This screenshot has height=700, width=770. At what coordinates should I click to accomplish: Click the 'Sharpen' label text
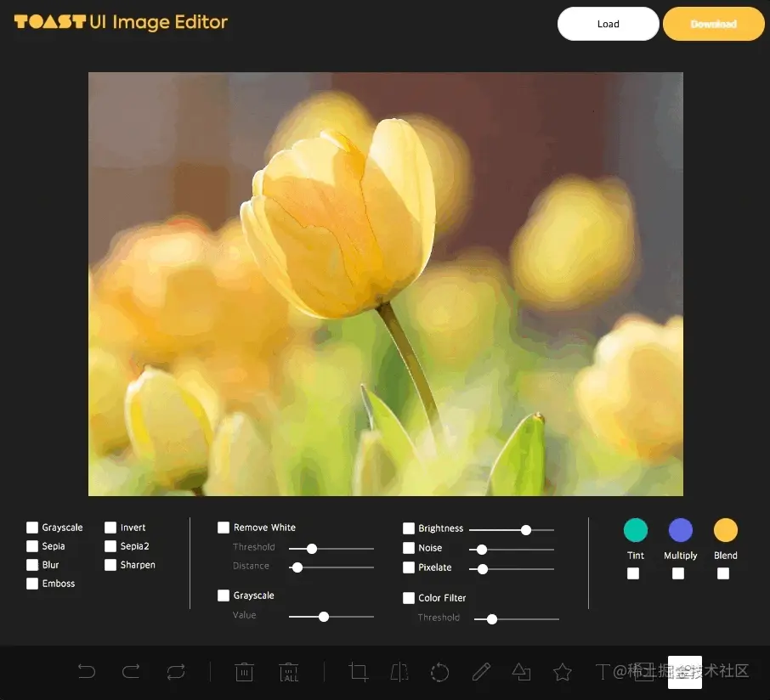point(138,565)
